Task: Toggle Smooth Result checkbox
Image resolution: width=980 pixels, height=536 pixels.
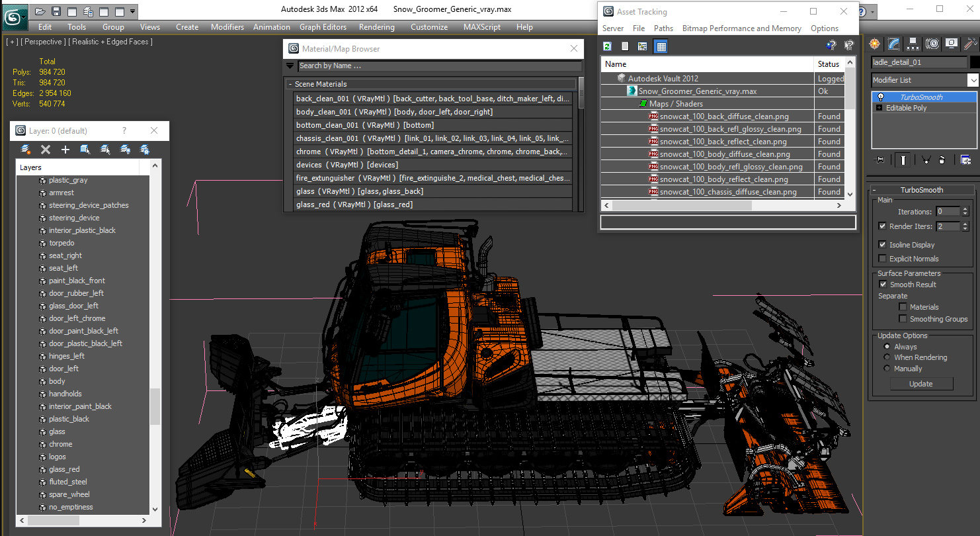Action: click(x=882, y=285)
